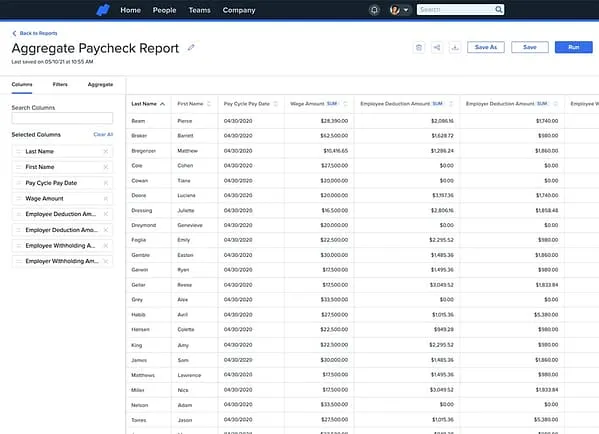The width and height of the screenshot is (599, 434).
Task: Switch to the Filters tab
Action: [x=60, y=84]
